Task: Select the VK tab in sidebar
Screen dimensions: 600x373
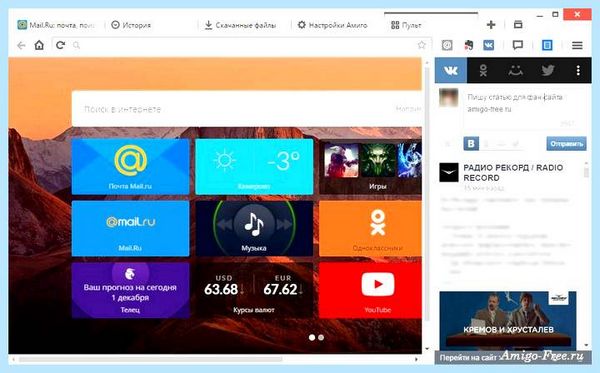Action: pos(451,70)
